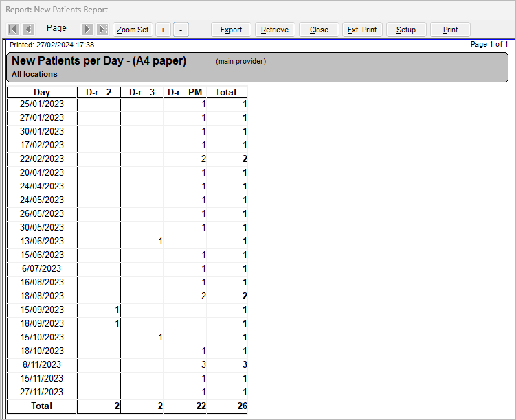Select the 16/08/2023 date cell
The image size is (516, 420).
pos(42,282)
